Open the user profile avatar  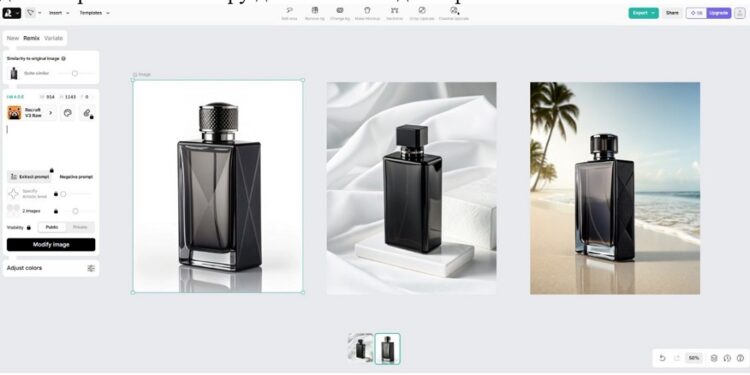click(x=740, y=13)
